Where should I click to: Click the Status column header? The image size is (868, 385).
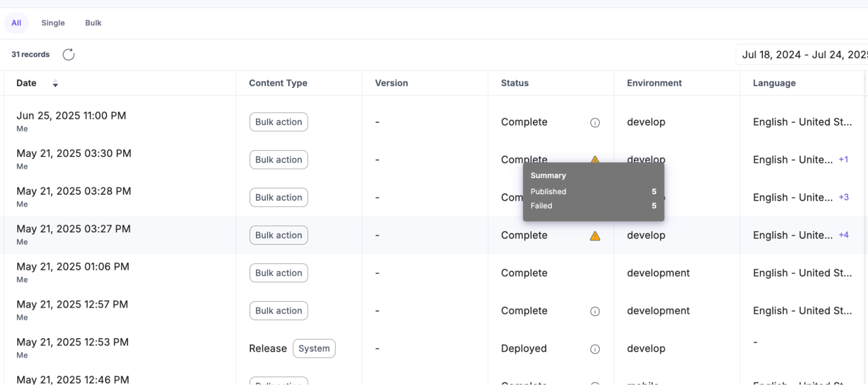(514, 83)
